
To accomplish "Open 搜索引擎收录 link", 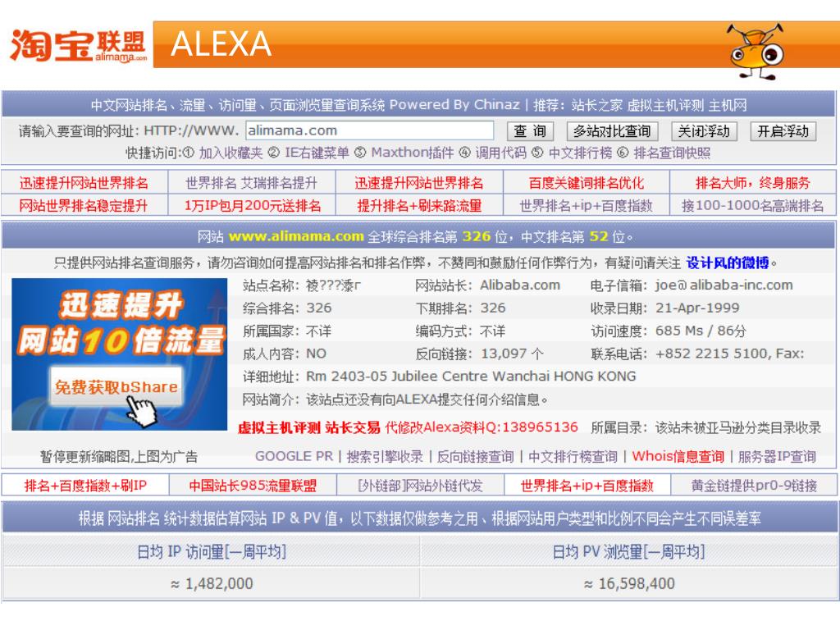I will point(385,456).
